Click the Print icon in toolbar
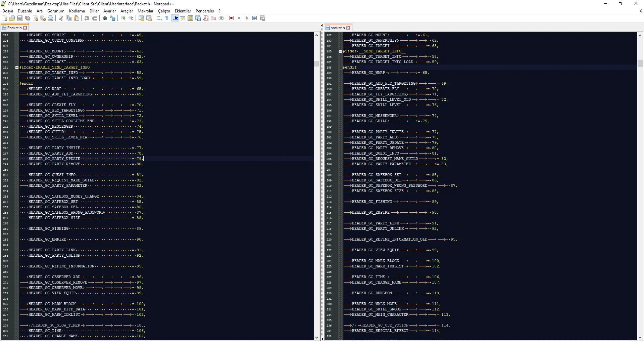The image size is (644, 341). [x=51, y=18]
